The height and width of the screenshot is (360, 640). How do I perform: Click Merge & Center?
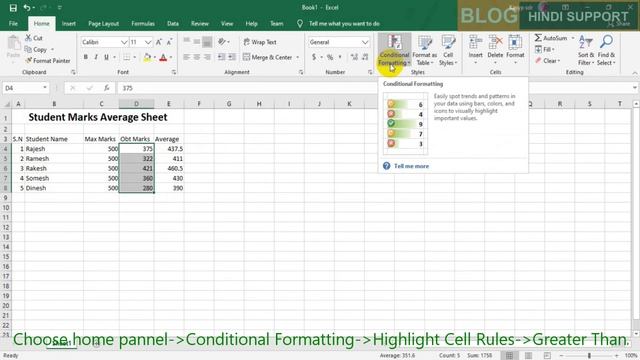(x=268, y=57)
